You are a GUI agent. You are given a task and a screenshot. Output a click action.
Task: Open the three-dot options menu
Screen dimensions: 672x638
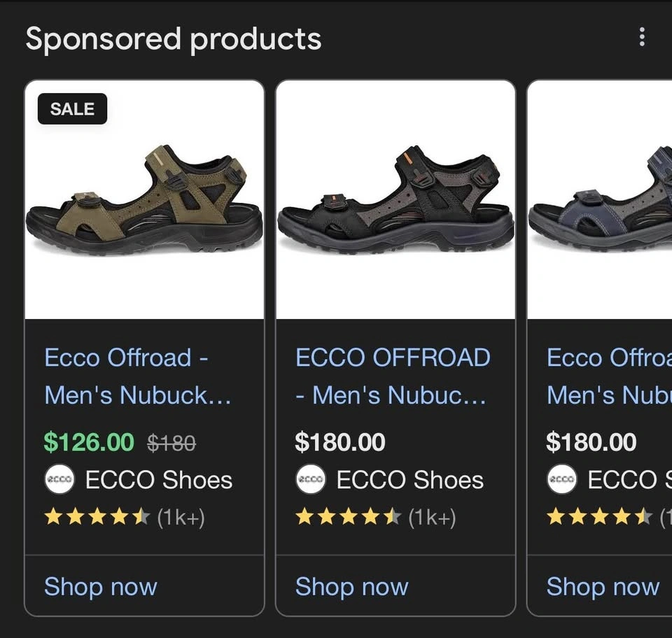tap(642, 38)
